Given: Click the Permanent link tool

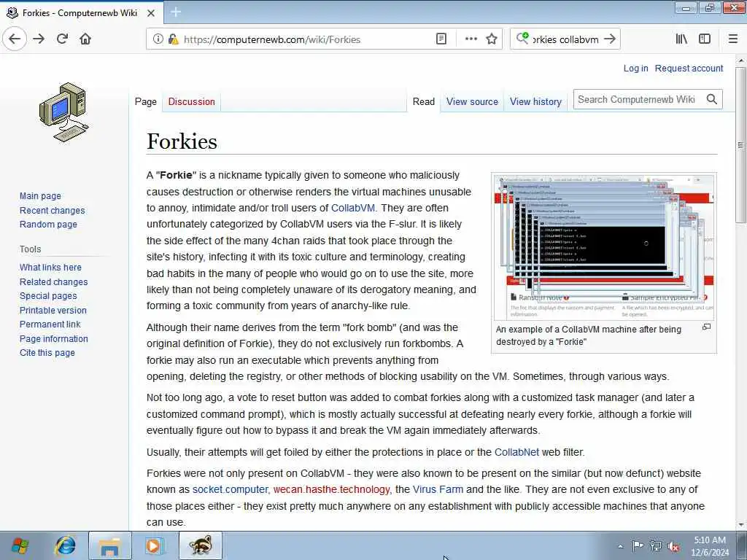Looking at the screenshot, I should click(x=50, y=324).
